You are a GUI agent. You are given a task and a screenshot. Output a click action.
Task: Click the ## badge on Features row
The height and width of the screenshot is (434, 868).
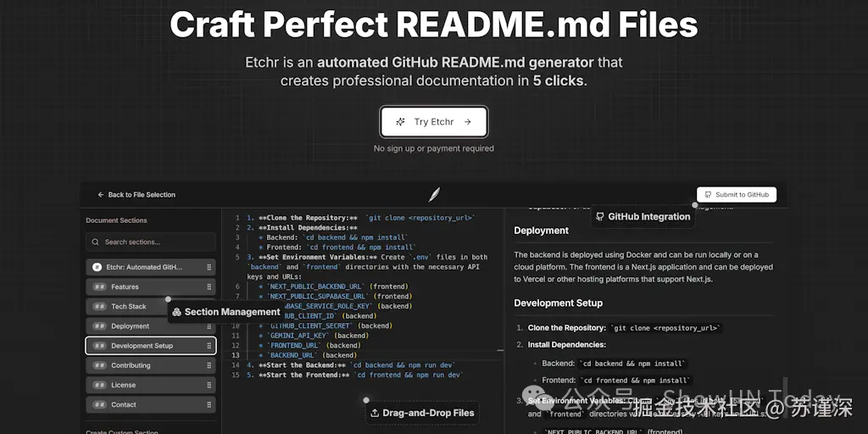click(x=100, y=287)
